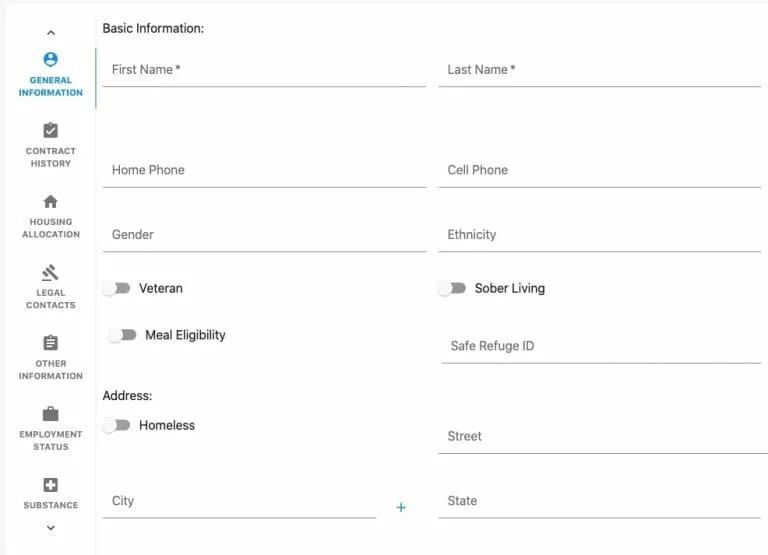Select the Housing Allocation home icon
Viewport: 768px width, 555px height.
(x=51, y=202)
